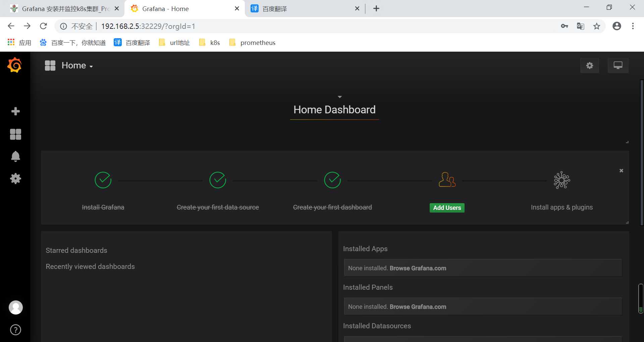Viewport: 644px width, 342px height.
Task: Open the Chrome three-dot menu
Action: pos(633,26)
